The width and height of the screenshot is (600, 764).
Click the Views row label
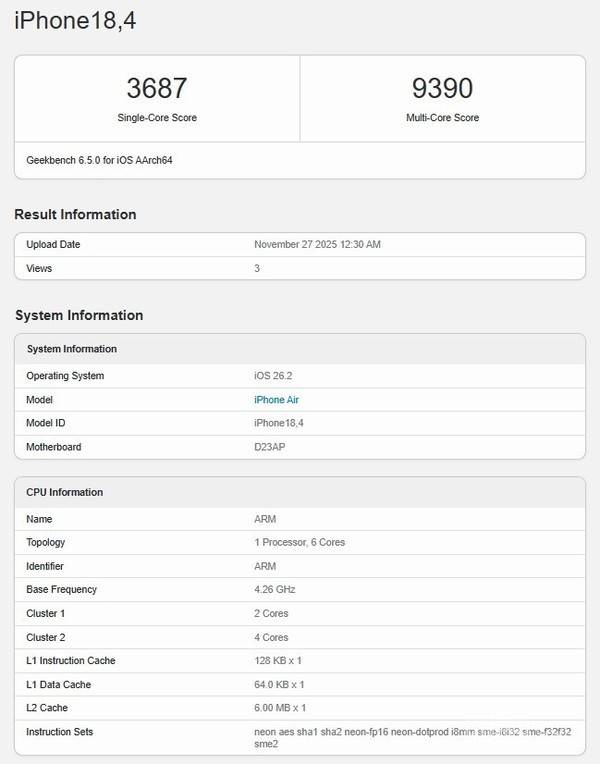coord(39,268)
